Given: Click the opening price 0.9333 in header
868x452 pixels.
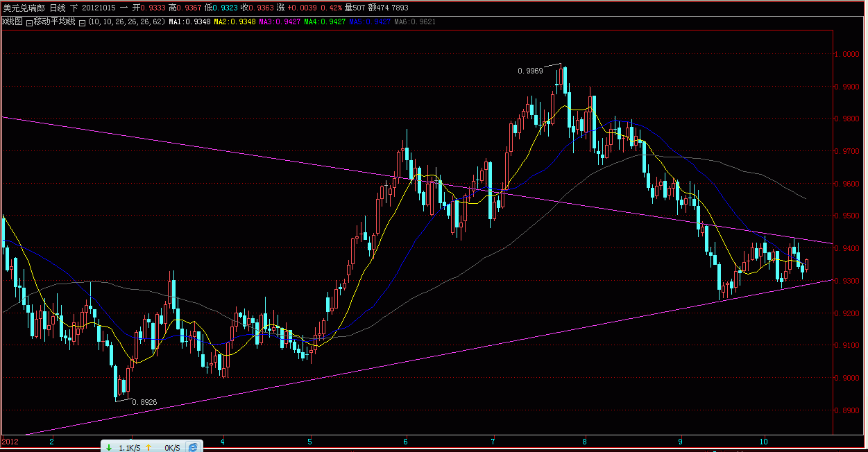Looking at the screenshot, I should pyautogui.click(x=153, y=8).
